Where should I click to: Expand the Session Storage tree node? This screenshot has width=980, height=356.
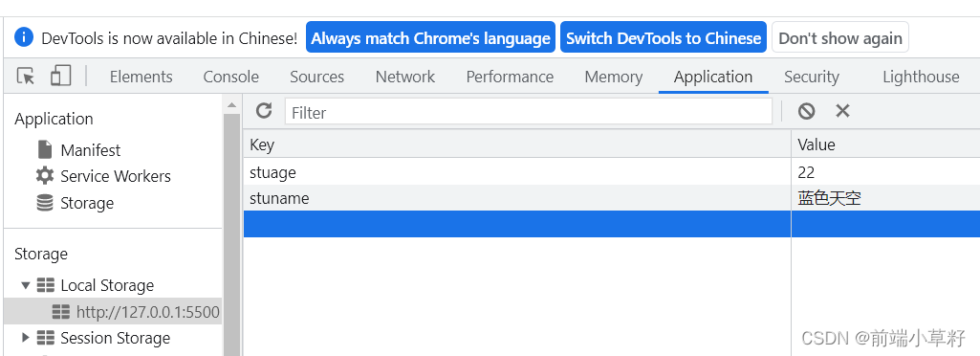[x=26, y=338]
